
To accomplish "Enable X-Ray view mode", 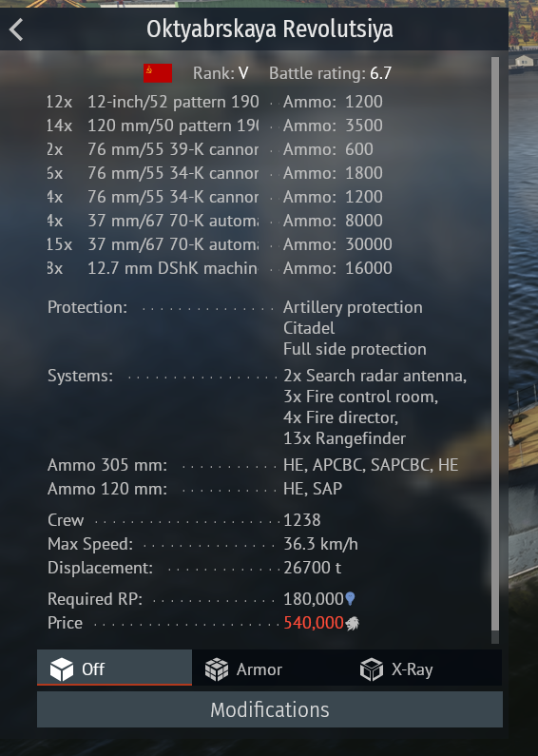I will pos(424,668).
